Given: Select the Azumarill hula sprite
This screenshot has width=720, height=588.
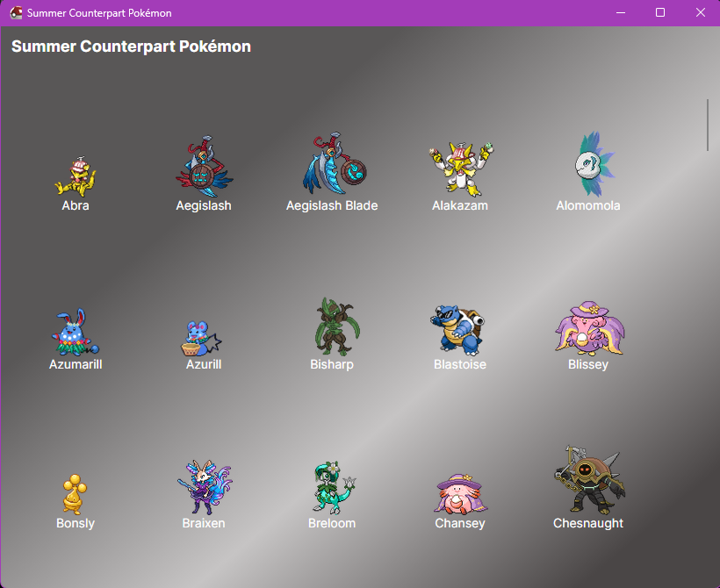Looking at the screenshot, I should (76, 332).
